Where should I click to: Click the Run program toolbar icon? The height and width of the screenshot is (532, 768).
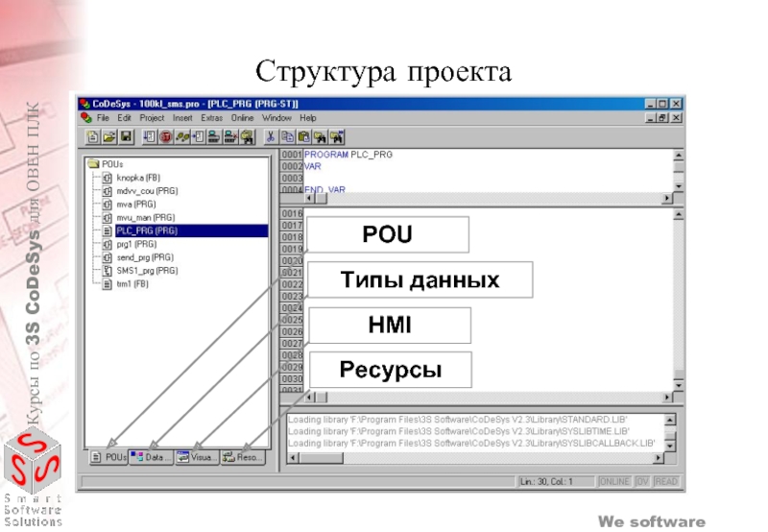coord(149,137)
